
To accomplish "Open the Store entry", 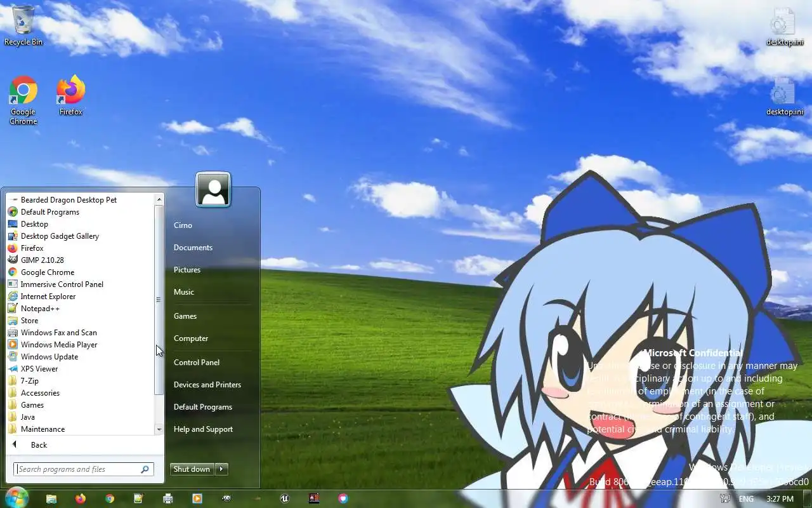I will 80,321.
